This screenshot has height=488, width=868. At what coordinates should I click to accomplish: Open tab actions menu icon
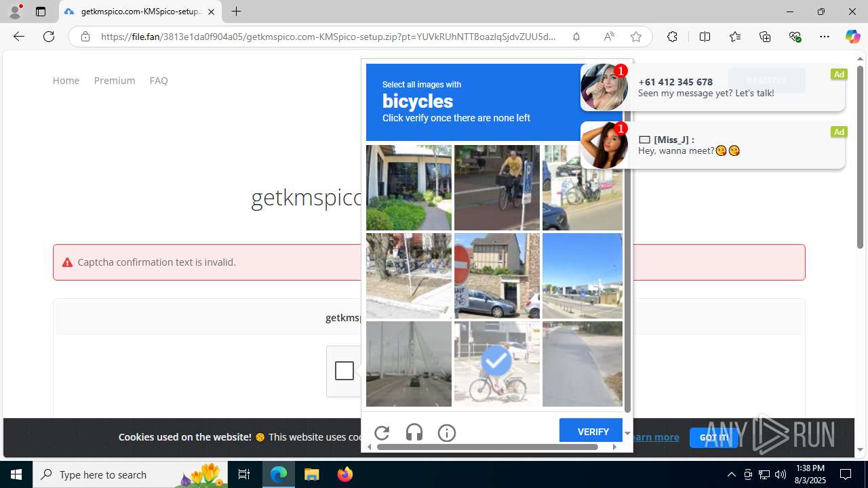coord(41,12)
